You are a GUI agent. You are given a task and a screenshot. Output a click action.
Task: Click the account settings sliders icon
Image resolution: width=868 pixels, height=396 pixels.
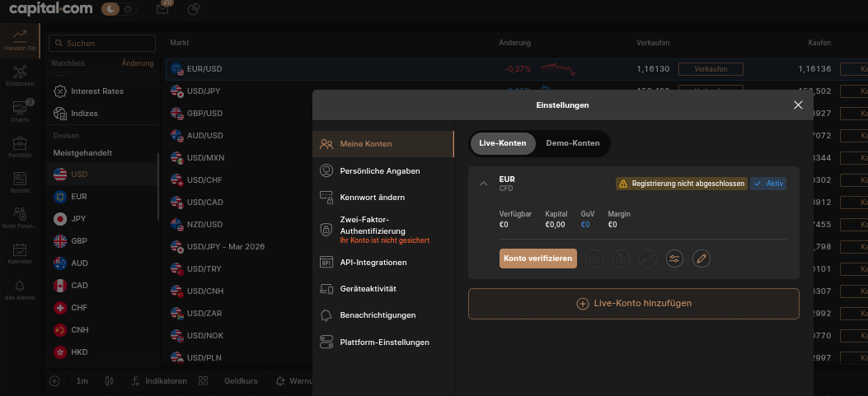[674, 259]
